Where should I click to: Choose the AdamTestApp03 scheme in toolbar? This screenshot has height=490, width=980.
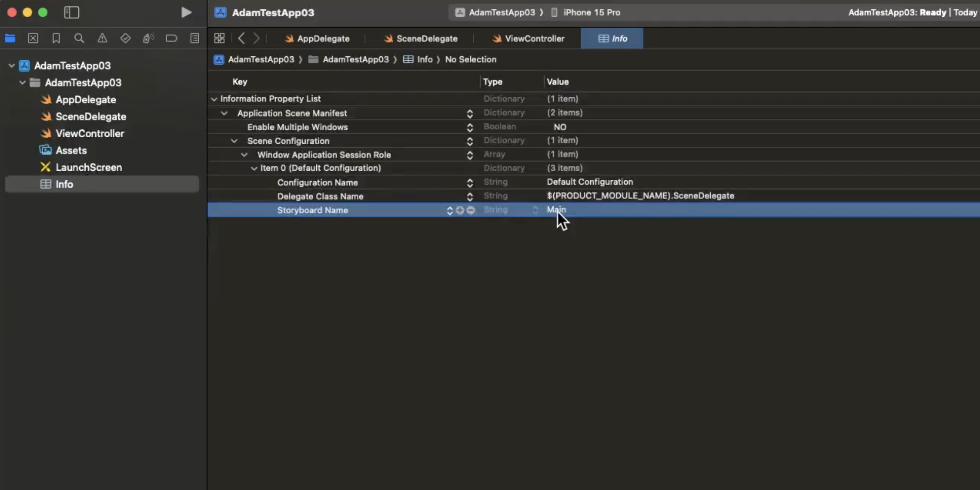495,12
